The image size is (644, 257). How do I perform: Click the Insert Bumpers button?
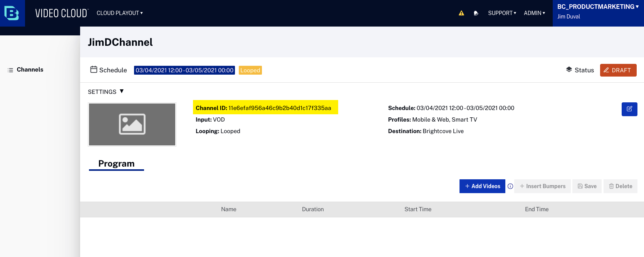pos(542,186)
